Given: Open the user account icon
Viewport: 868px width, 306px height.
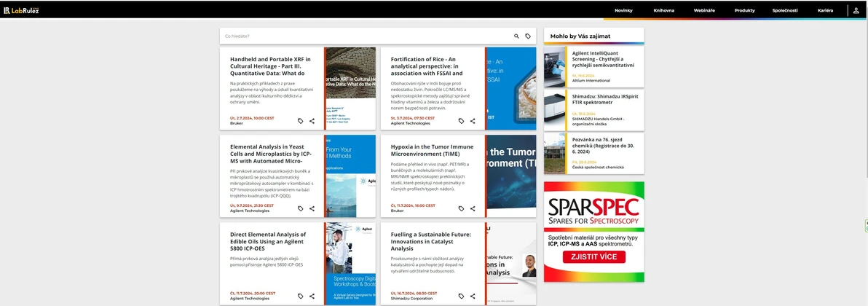Looking at the screenshot, I should pyautogui.click(x=856, y=10).
